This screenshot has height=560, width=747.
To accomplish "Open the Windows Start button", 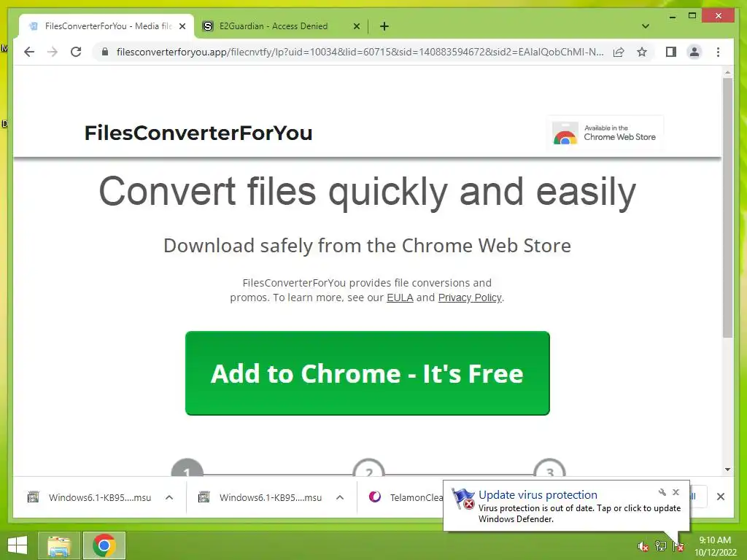I will click(18, 545).
